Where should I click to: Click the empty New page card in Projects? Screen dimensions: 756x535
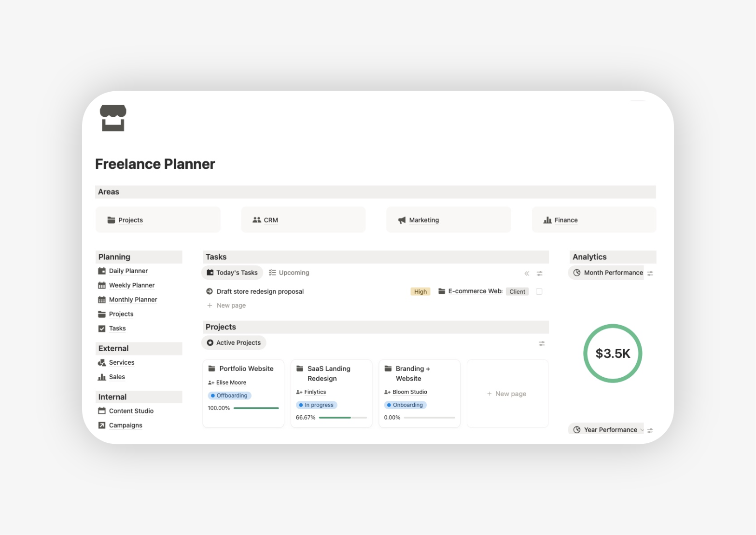(x=507, y=394)
